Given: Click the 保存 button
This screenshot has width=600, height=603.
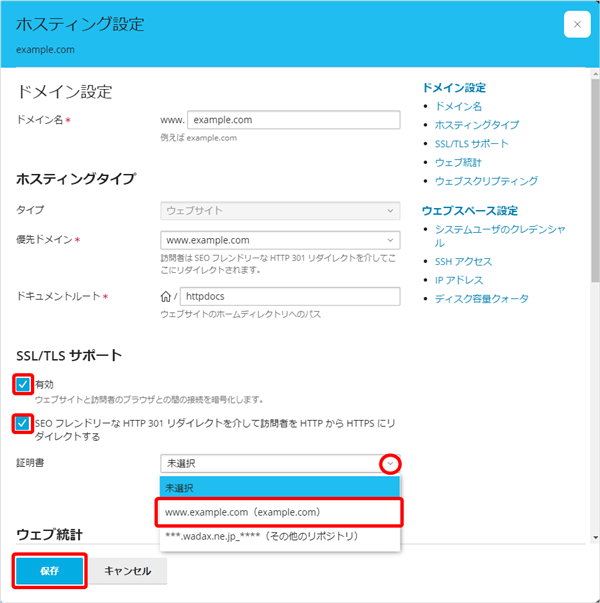Looking at the screenshot, I should (x=49, y=571).
